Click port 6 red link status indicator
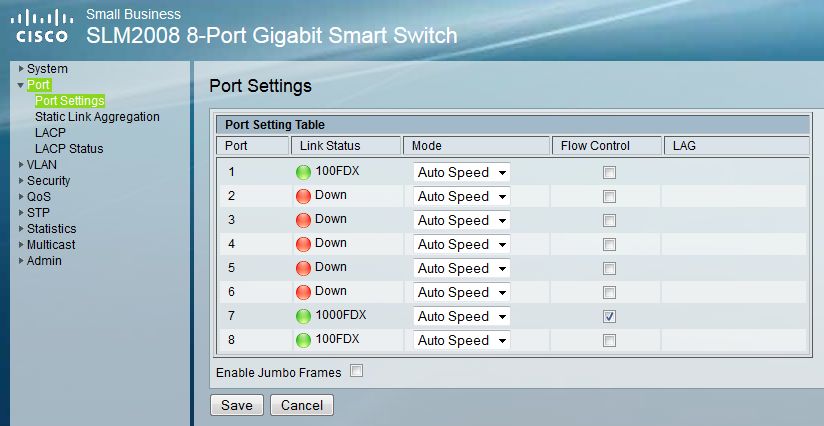824x426 pixels. (303, 293)
